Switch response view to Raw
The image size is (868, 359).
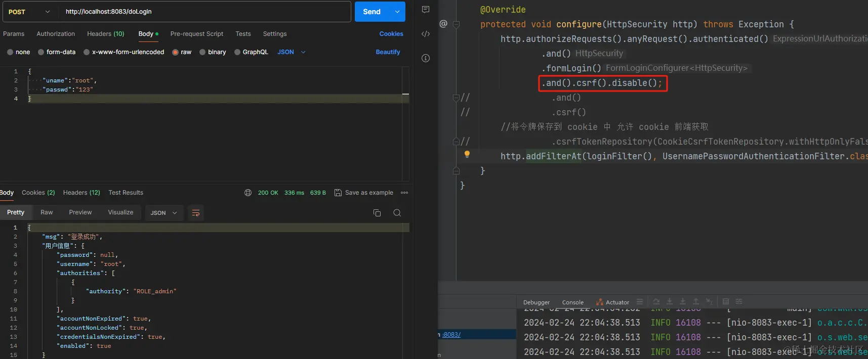47,212
